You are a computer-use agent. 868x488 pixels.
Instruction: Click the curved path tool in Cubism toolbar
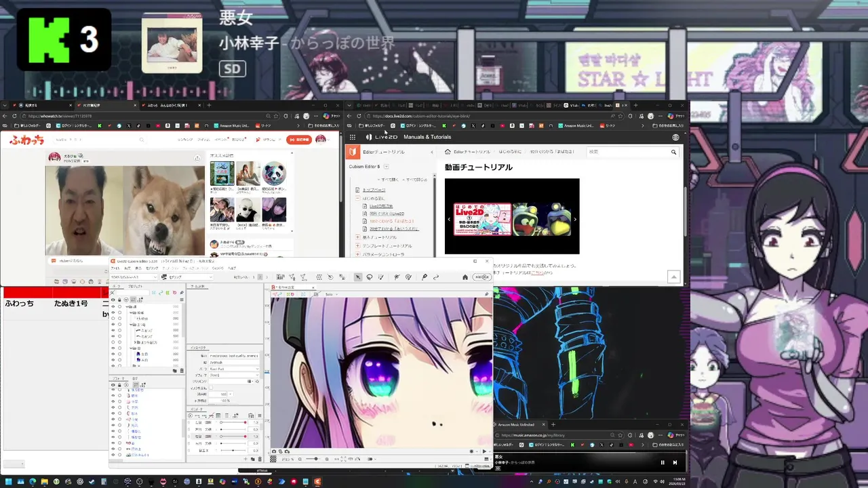[436, 277]
